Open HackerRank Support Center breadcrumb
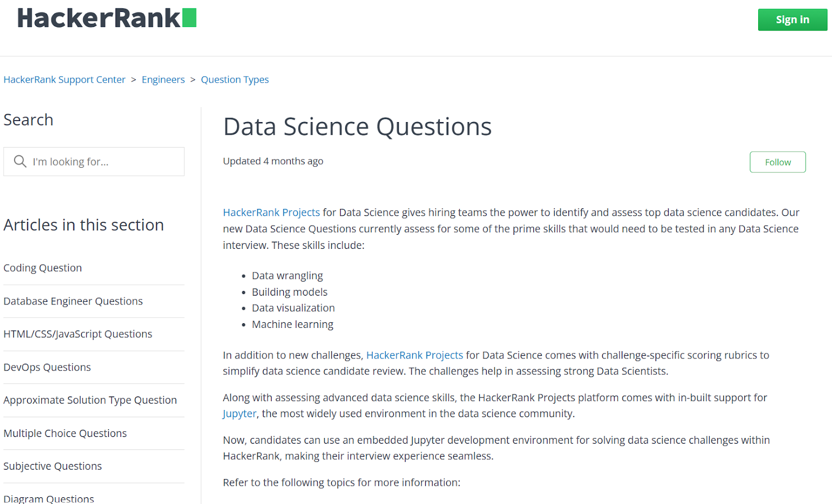The height and width of the screenshot is (504, 832). pos(64,79)
